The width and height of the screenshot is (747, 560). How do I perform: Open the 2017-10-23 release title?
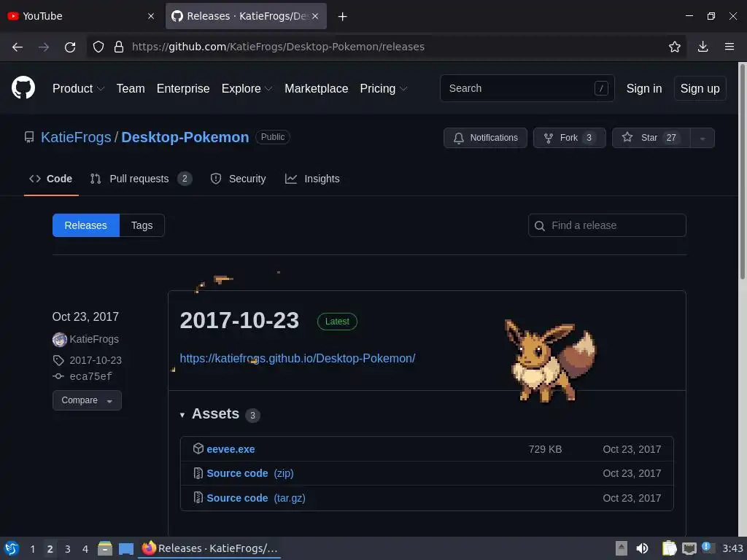239,321
